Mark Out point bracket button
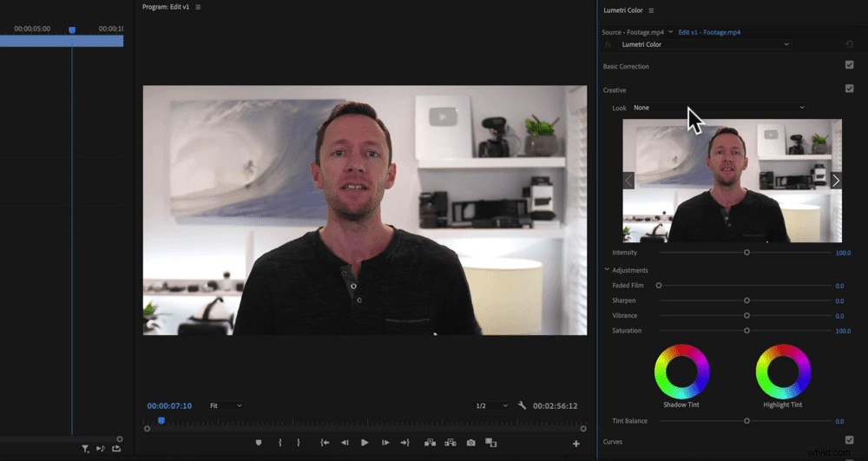Viewport: 868px width, 461px height. point(299,443)
